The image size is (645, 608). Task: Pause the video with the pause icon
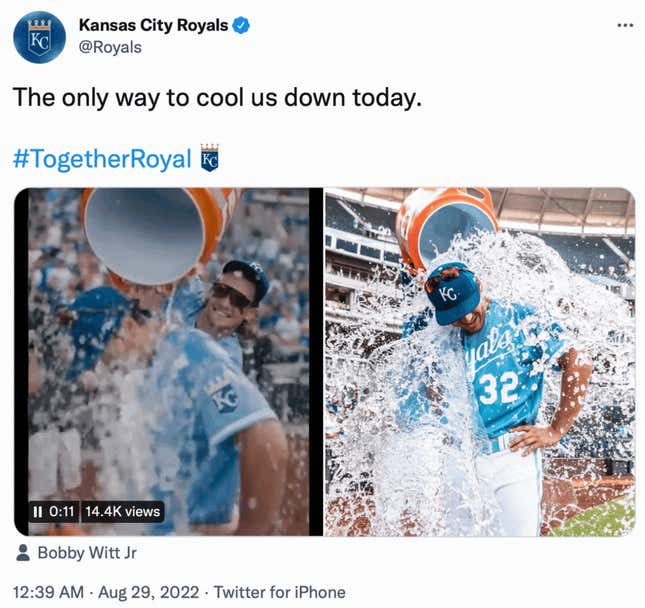click(x=37, y=512)
